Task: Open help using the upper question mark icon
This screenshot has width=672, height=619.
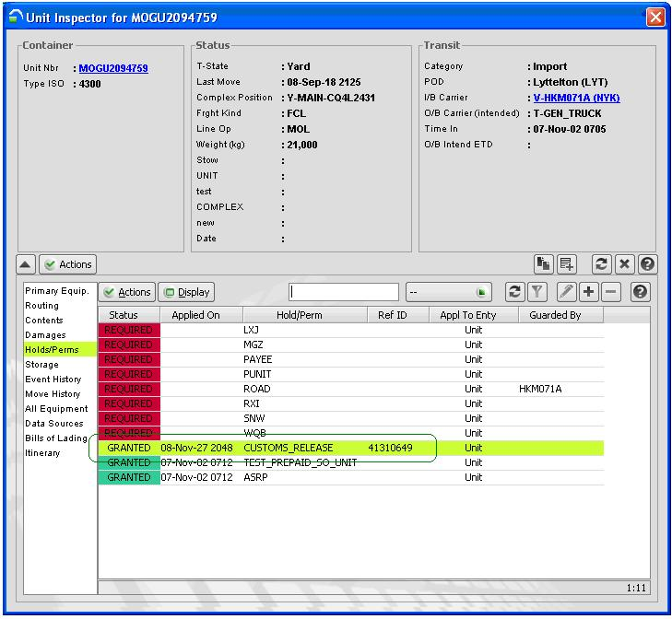Action: point(647,263)
